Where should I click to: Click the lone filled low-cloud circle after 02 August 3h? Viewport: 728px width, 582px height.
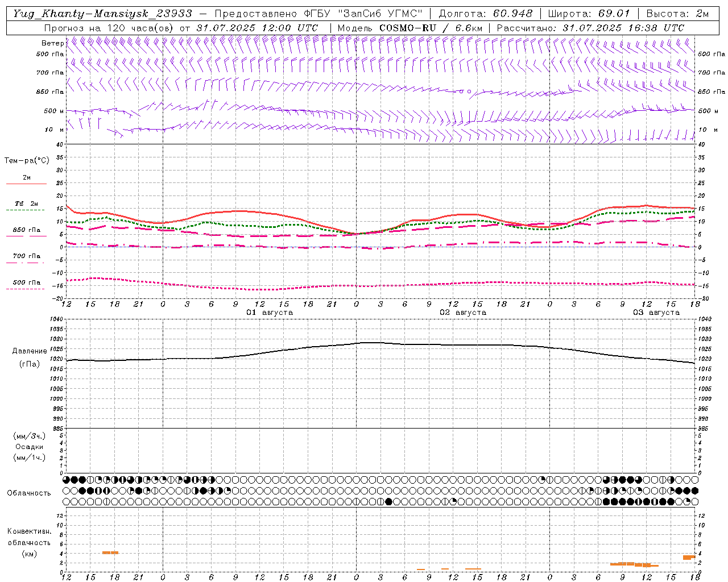[389, 501]
